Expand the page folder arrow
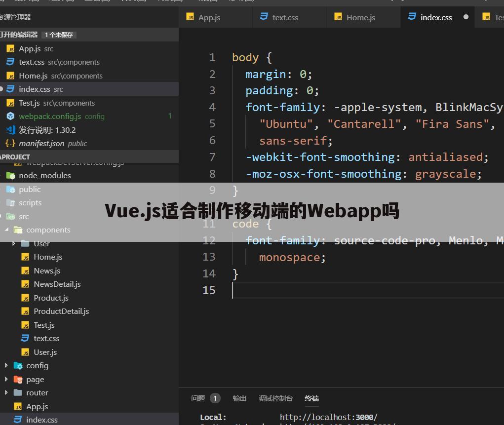The width and height of the screenshot is (504, 425). click(6, 380)
